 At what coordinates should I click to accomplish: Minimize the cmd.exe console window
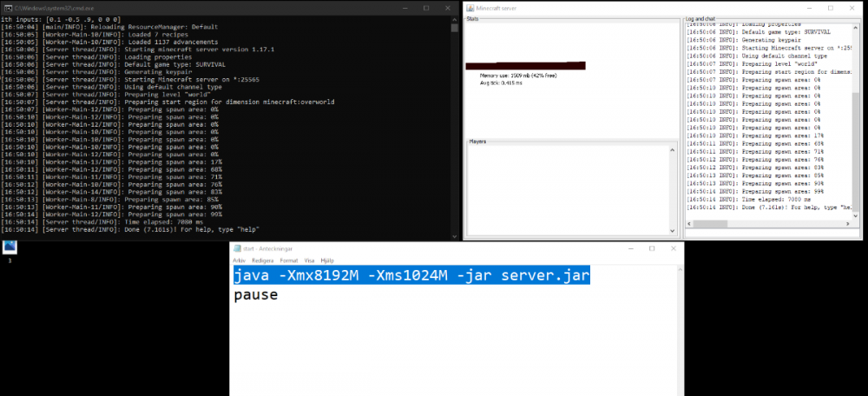[x=403, y=7]
